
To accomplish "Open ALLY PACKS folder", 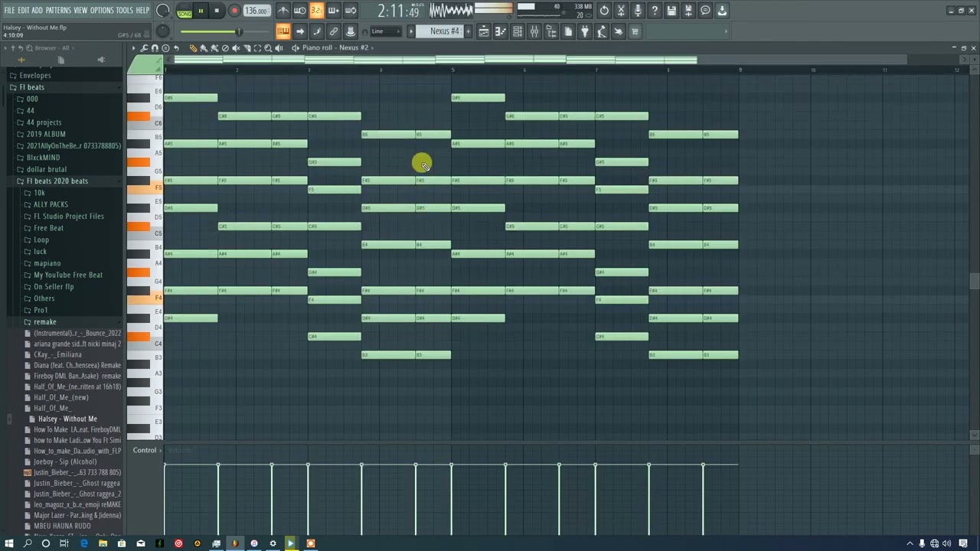I will (51, 204).
